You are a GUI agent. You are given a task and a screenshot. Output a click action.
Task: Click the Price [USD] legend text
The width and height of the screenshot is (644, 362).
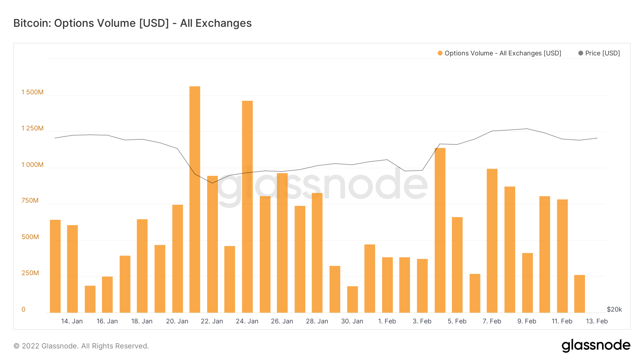(602, 53)
